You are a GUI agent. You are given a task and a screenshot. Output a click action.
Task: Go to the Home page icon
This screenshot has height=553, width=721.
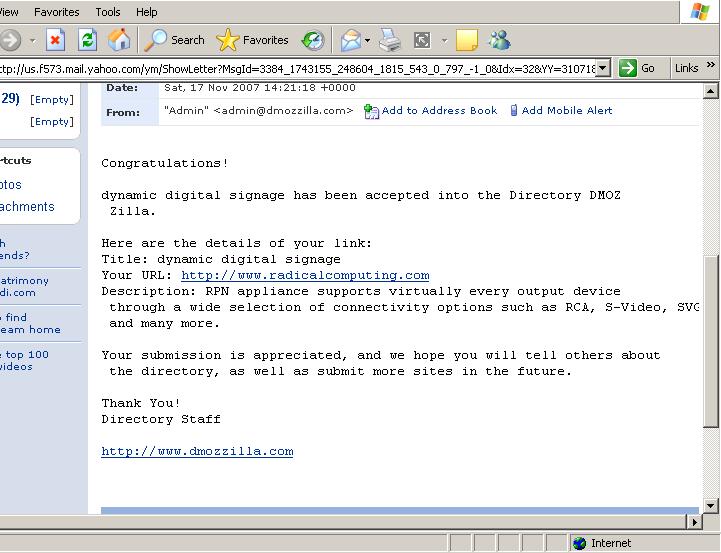[119, 40]
